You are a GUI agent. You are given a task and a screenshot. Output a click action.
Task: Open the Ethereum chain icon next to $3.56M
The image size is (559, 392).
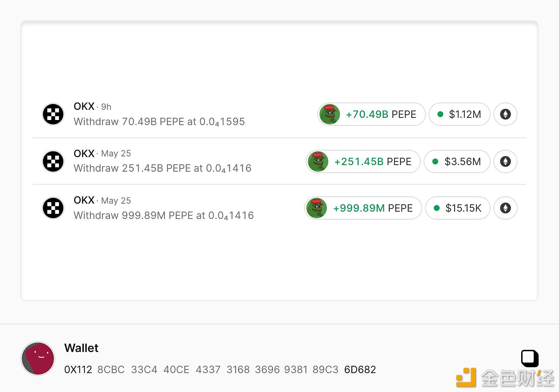(505, 161)
